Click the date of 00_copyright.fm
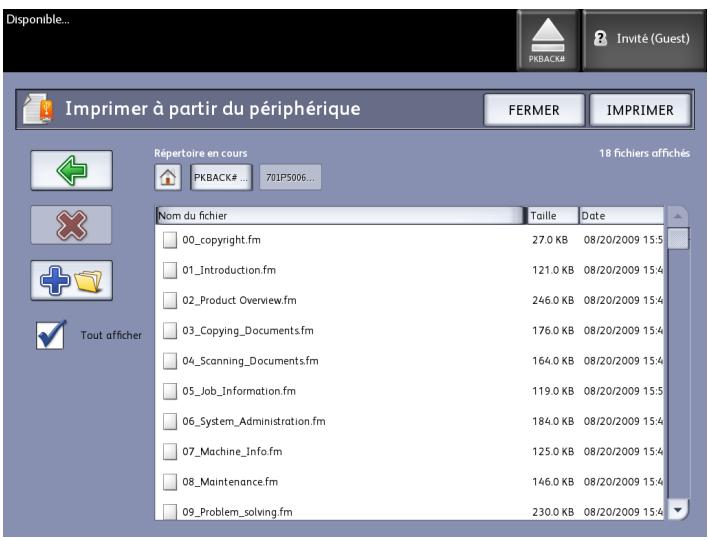The height and width of the screenshot is (540, 709). (x=623, y=240)
